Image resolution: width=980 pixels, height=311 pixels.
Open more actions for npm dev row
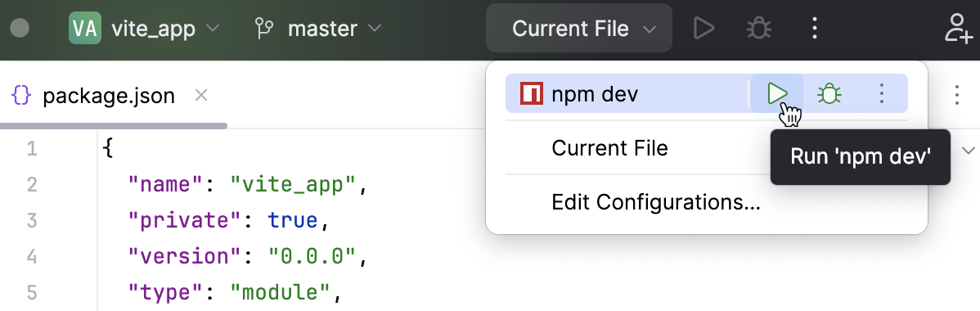[881, 94]
